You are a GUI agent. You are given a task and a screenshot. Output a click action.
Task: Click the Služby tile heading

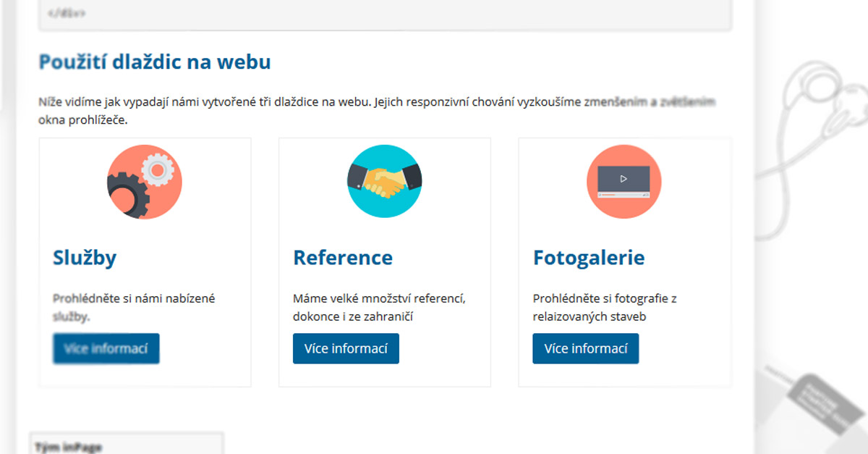pyautogui.click(x=85, y=258)
